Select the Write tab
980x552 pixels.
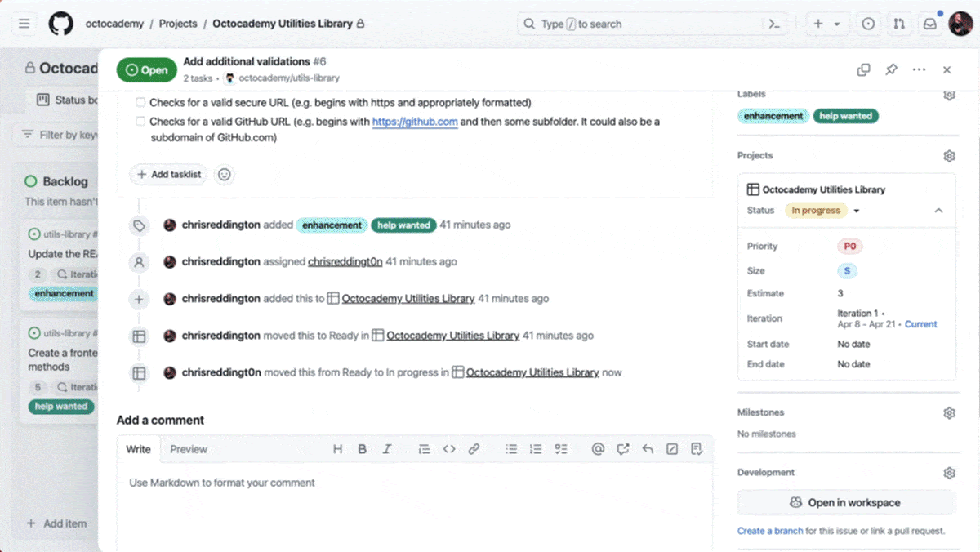138,449
